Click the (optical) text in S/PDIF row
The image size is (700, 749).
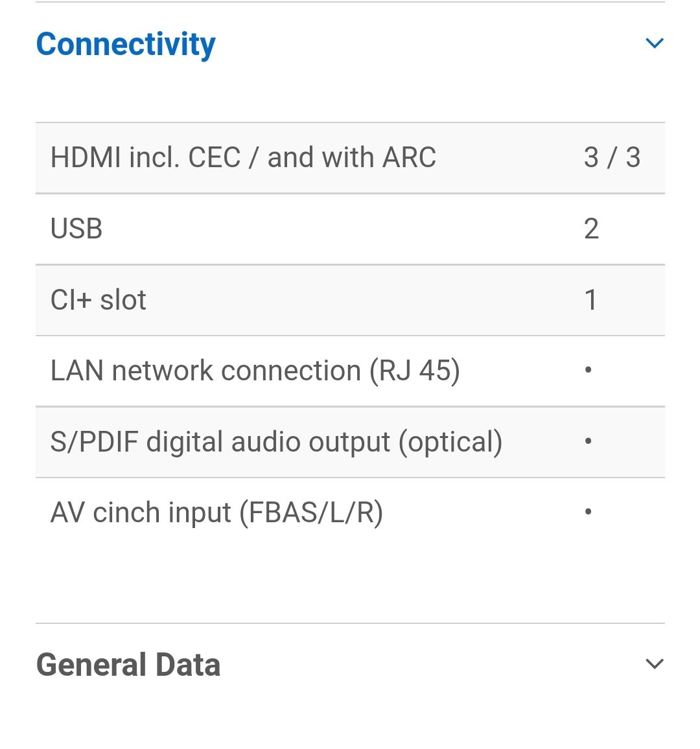tap(450, 443)
